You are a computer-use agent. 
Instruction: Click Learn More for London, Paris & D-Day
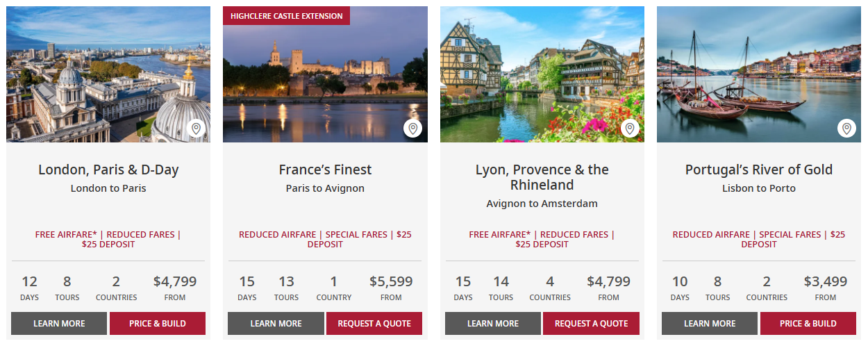tap(59, 324)
